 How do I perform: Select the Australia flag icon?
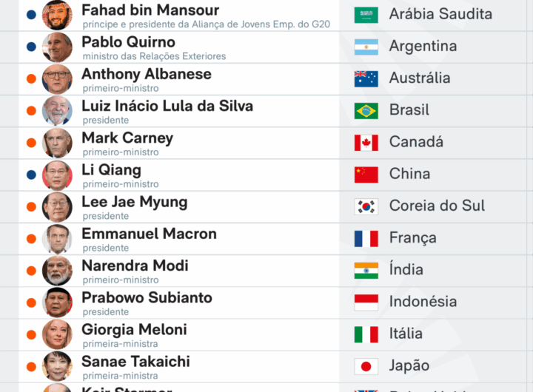[x=366, y=78]
